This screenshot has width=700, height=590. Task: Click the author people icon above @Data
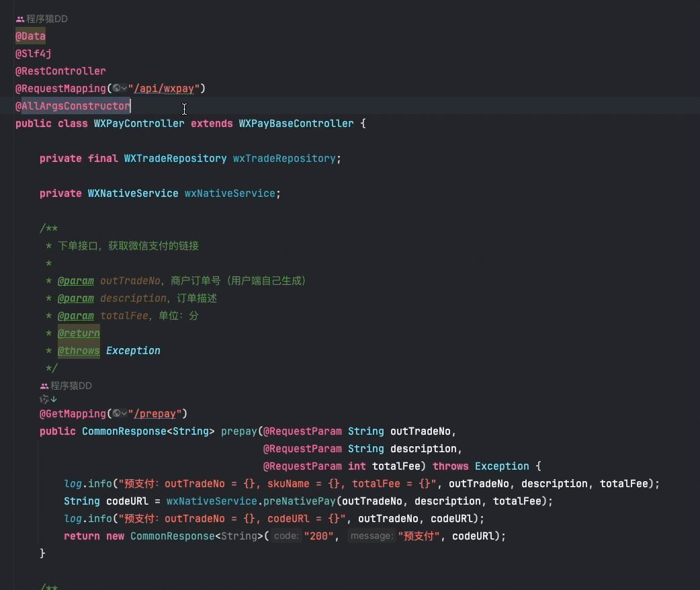[20, 19]
